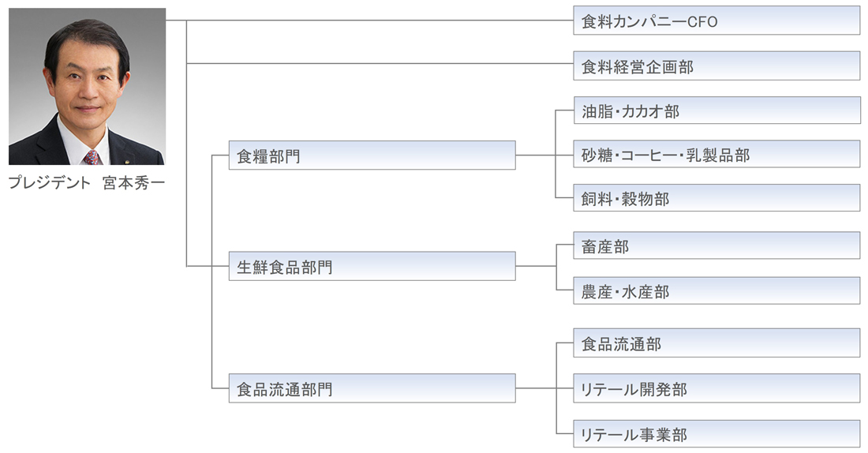Screen dimensions: 868x453
Task: Click the 畜産部 text label
Action: tap(605, 247)
